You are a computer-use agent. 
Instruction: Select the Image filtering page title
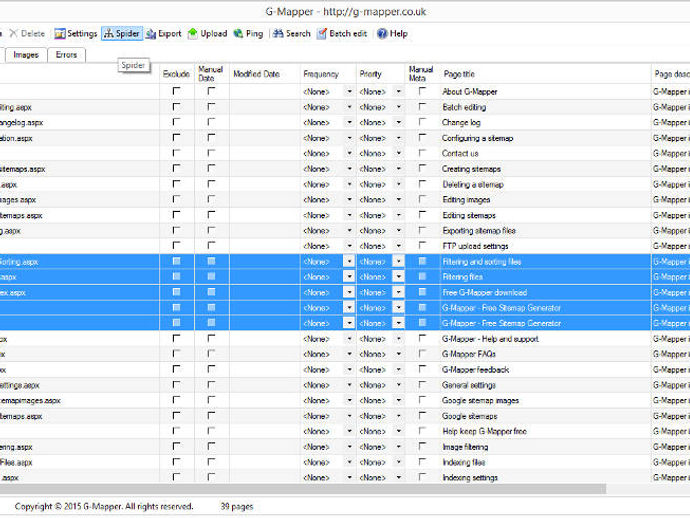tap(465, 447)
